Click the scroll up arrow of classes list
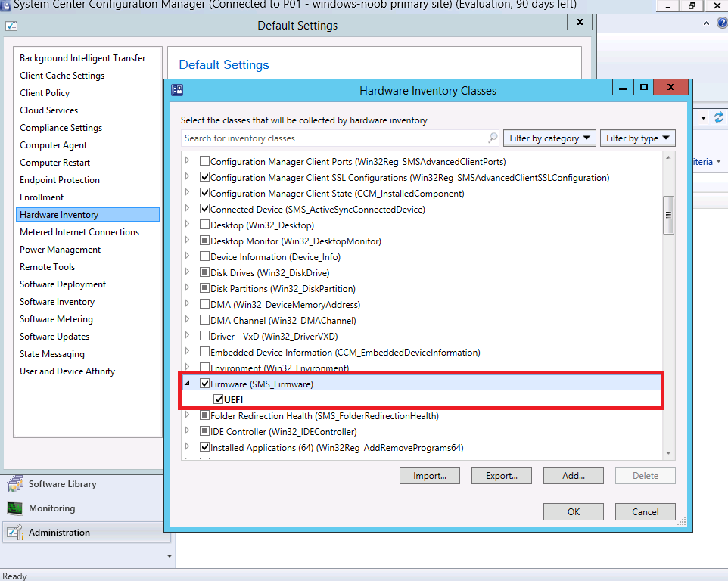The image size is (728, 581). [x=668, y=157]
